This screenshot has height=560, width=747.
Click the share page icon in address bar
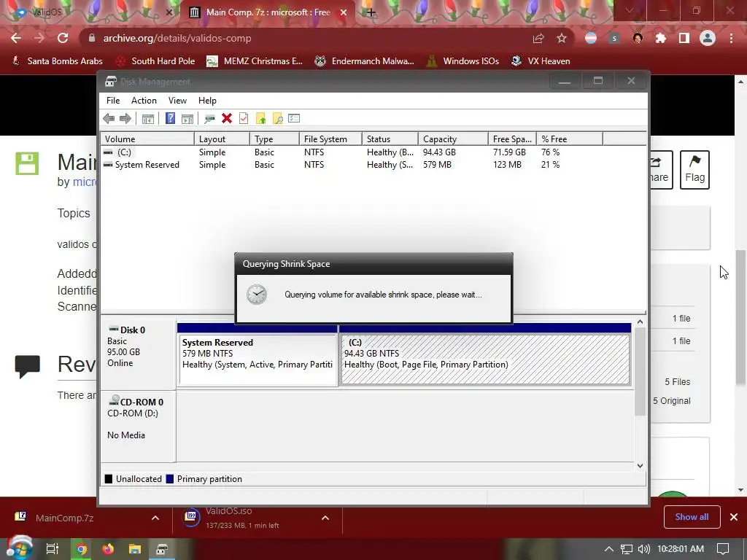[538, 38]
